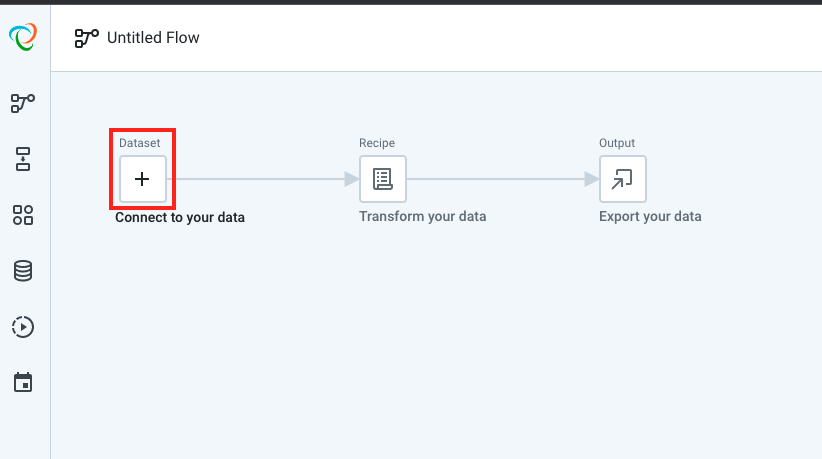Click the arrowhead pointing into Recipe node
The height and width of the screenshot is (459, 822).
(x=351, y=179)
